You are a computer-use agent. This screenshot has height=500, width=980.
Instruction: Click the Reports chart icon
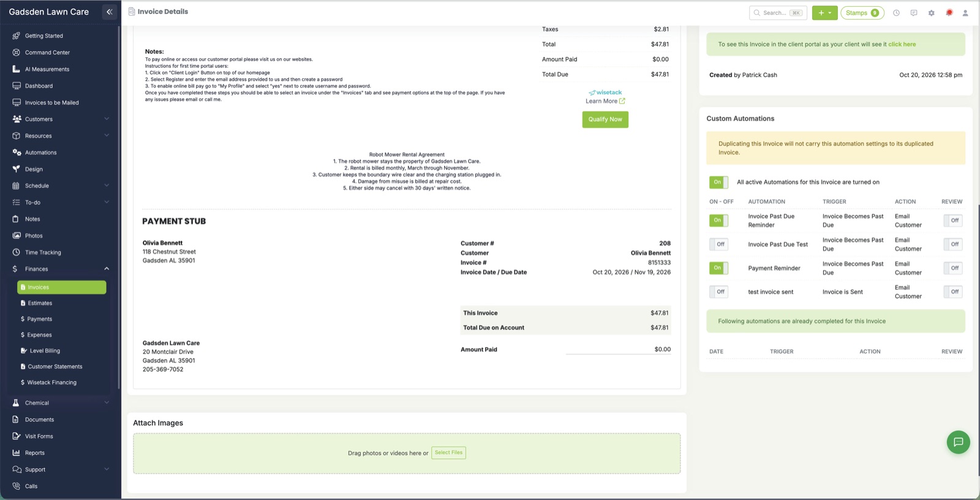[17, 453]
